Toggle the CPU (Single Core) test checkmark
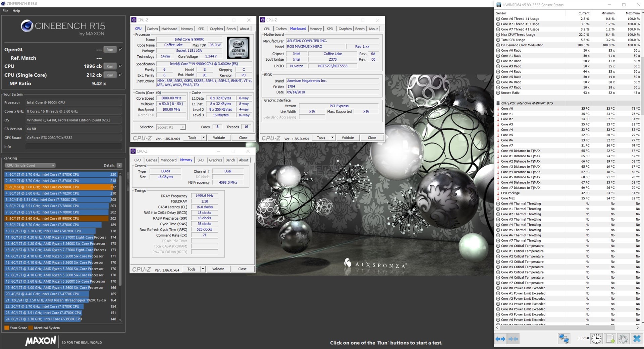The image size is (644, 349). click(x=121, y=75)
